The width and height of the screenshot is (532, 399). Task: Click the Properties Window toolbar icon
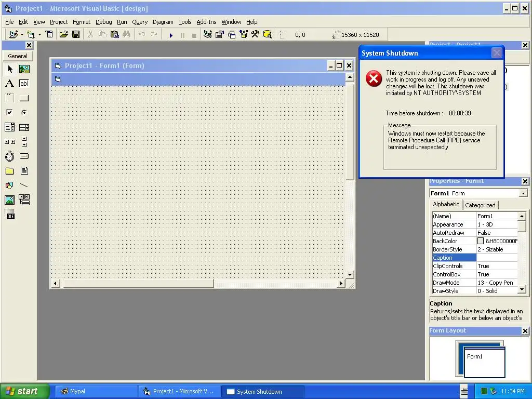(220, 34)
